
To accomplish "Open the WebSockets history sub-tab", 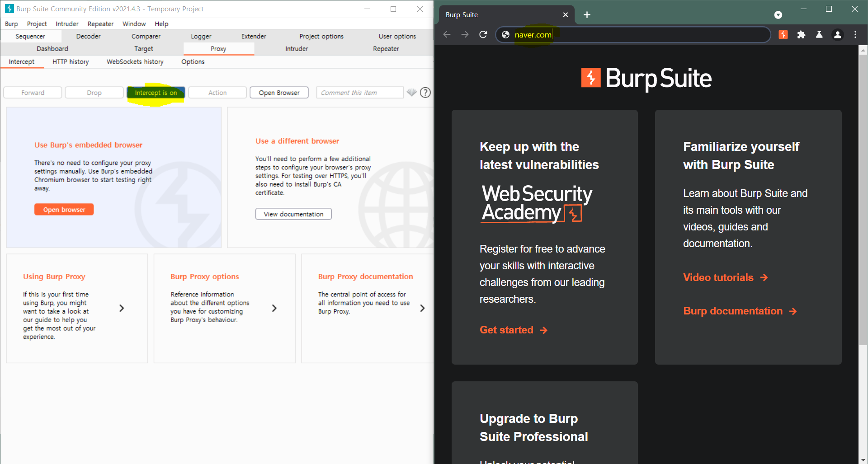I will pos(135,62).
